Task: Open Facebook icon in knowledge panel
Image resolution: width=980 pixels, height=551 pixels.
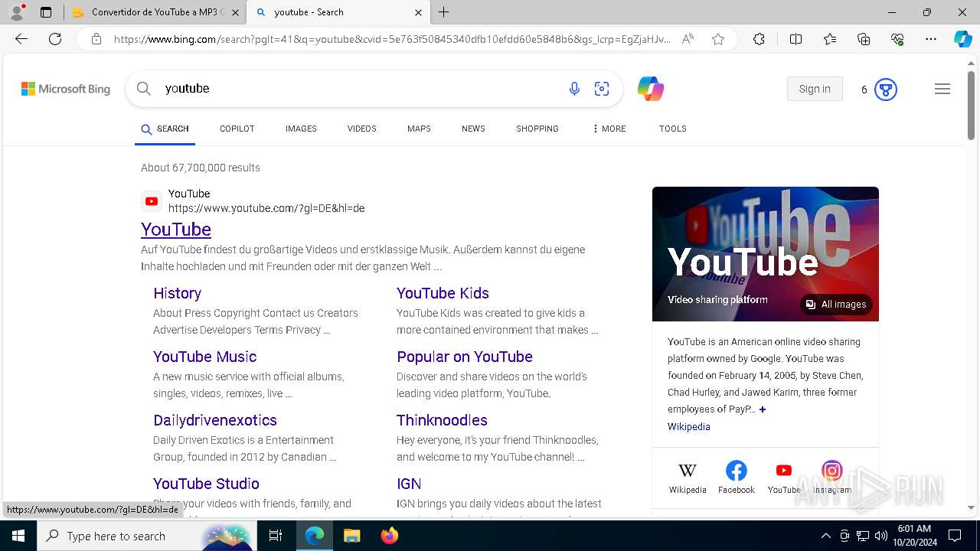Action: 737,471
